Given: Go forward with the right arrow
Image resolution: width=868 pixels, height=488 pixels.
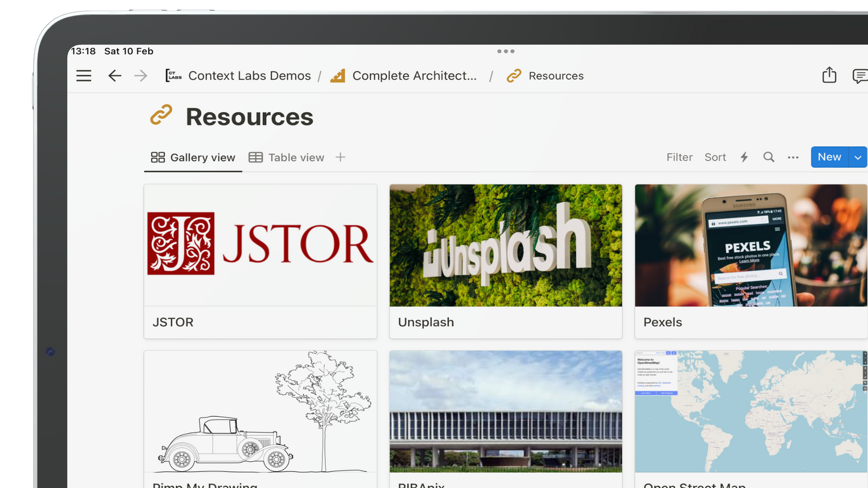Looking at the screenshot, I should (x=141, y=76).
